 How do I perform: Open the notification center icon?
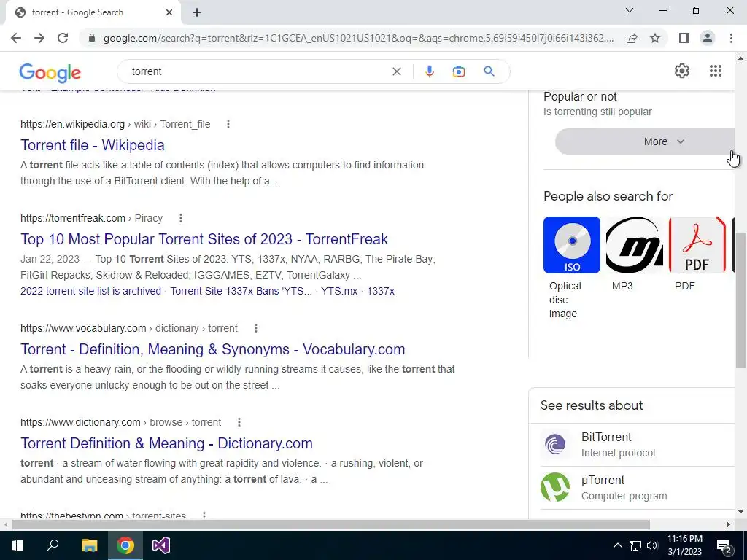[724, 545]
